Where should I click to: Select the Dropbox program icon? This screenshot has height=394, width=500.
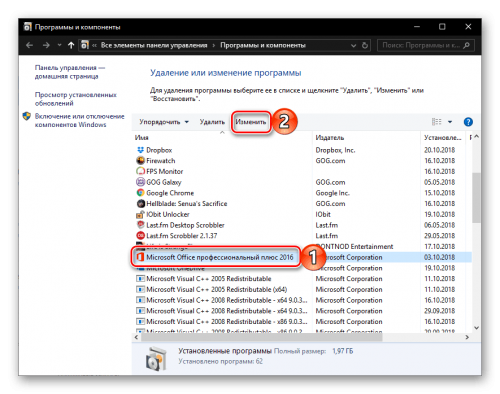[x=140, y=150]
